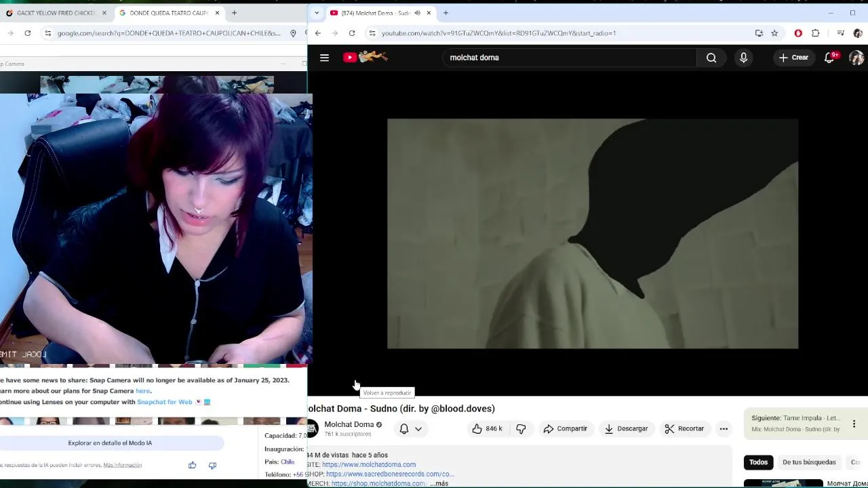
Task: Open the Siguiente mix three-dot menu
Action: (854, 424)
